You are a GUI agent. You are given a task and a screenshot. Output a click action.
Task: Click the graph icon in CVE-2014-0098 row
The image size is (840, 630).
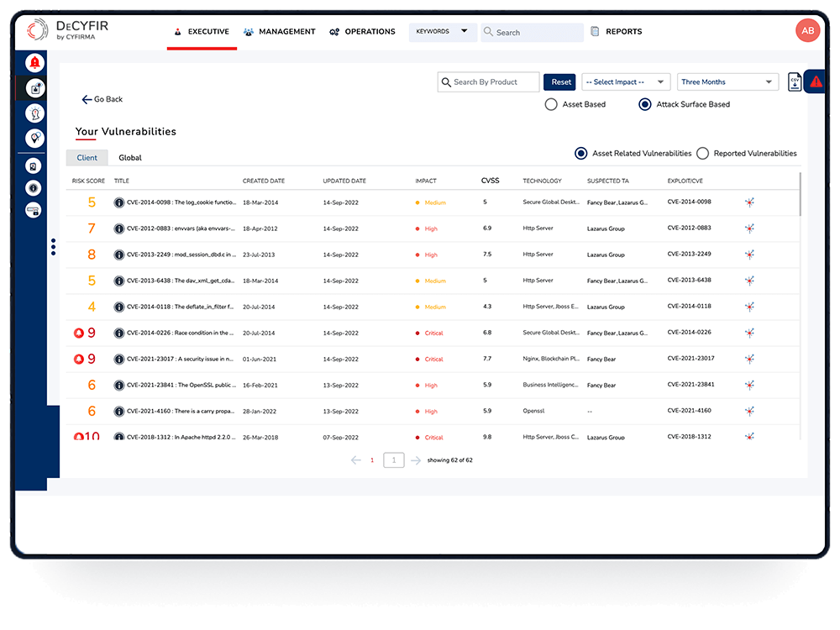pyautogui.click(x=749, y=202)
